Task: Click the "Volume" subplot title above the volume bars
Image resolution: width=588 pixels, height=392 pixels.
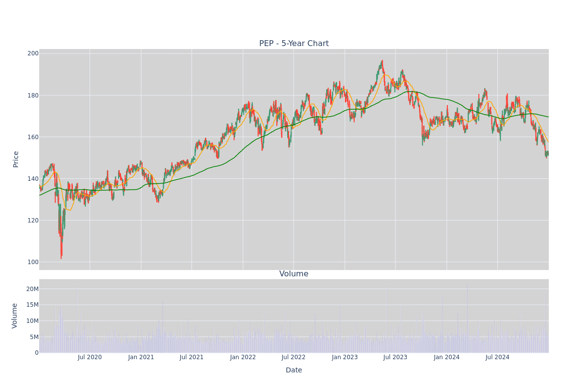Action: click(294, 274)
